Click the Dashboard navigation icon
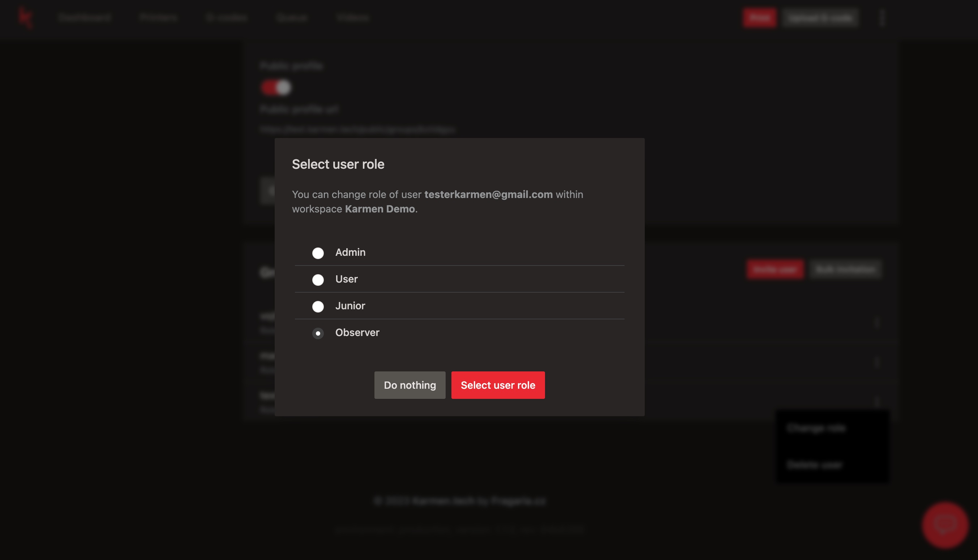Screen dimensions: 978x560 click(84, 17)
